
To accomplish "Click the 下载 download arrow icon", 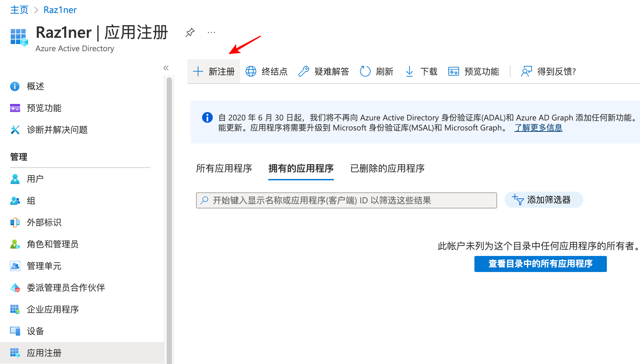I will (x=409, y=71).
